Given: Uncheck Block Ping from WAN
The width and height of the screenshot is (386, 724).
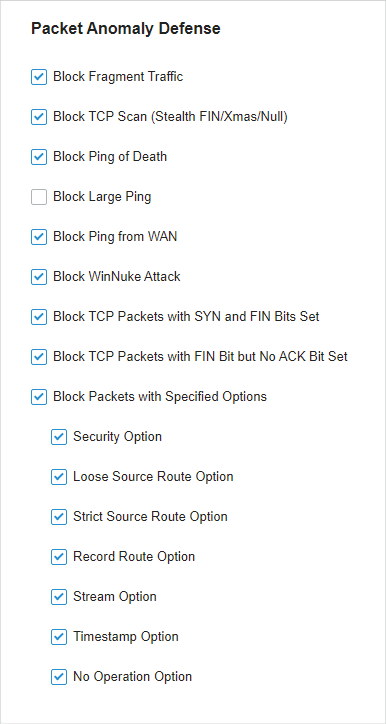Looking at the screenshot, I should 39,237.
